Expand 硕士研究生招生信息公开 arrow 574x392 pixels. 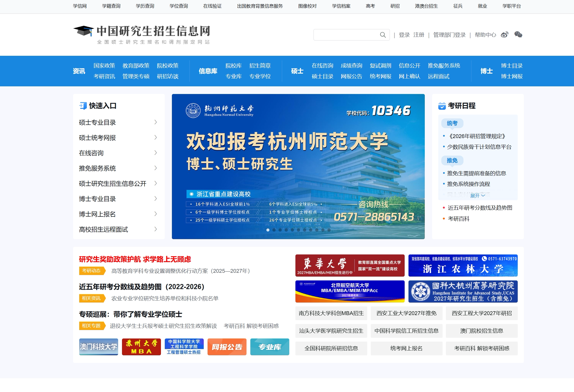coord(156,183)
